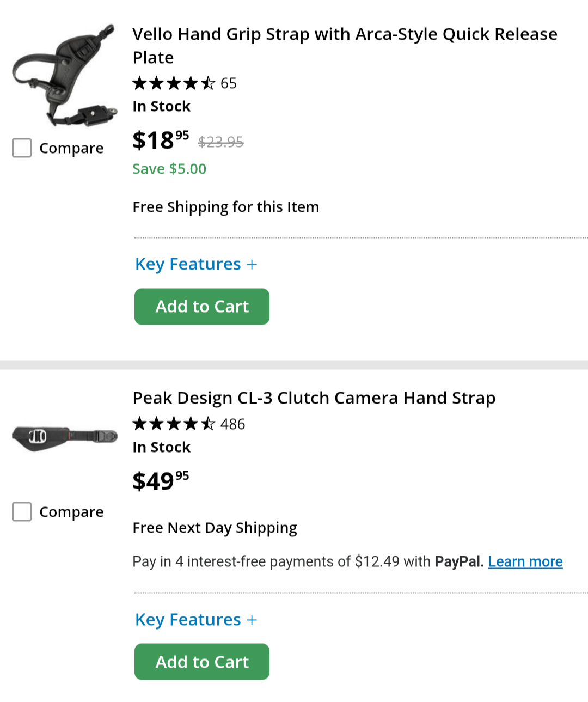Expand Key Features for Peak Design strap

coord(196,620)
